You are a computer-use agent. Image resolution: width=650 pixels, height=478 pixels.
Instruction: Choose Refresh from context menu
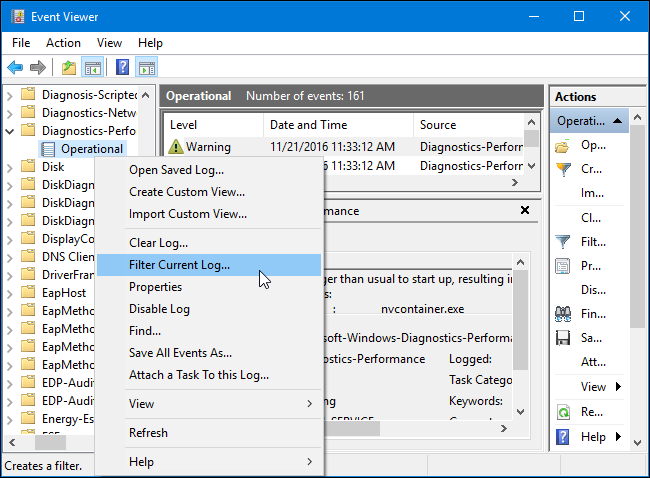[209, 433]
